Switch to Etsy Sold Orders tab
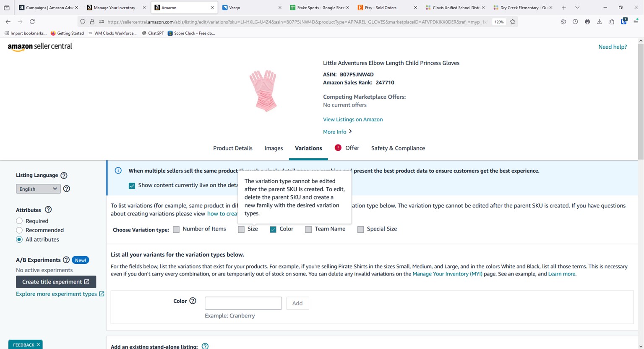 click(387, 8)
